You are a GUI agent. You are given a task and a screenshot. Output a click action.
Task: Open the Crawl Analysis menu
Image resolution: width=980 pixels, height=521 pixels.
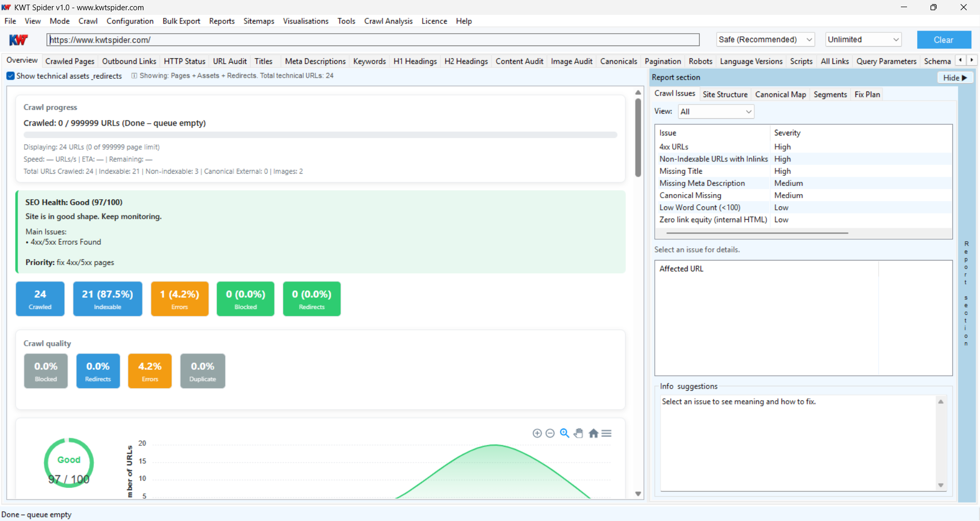388,21
